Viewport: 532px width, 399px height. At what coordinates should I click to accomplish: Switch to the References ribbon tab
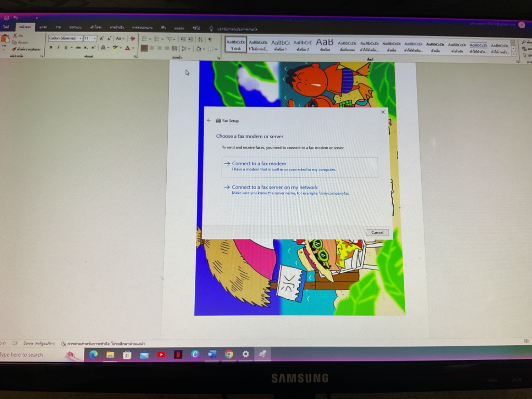[x=117, y=27]
